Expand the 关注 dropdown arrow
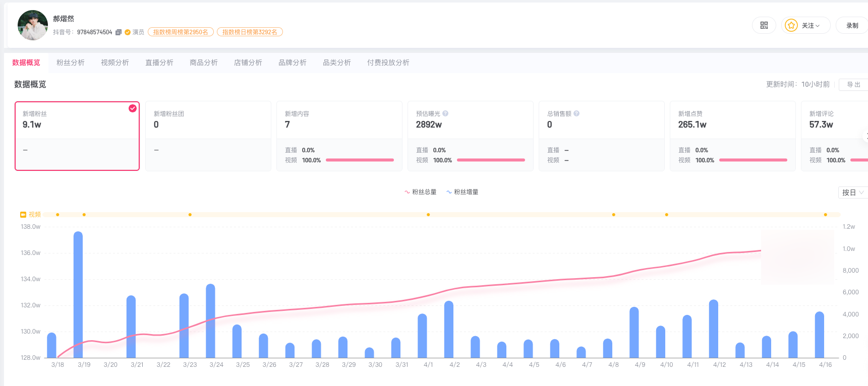The image size is (868, 386). (818, 26)
